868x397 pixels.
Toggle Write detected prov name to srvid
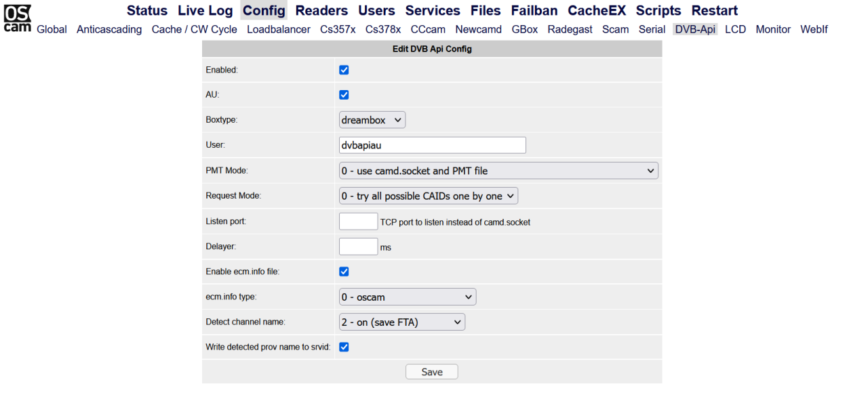coord(344,347)
